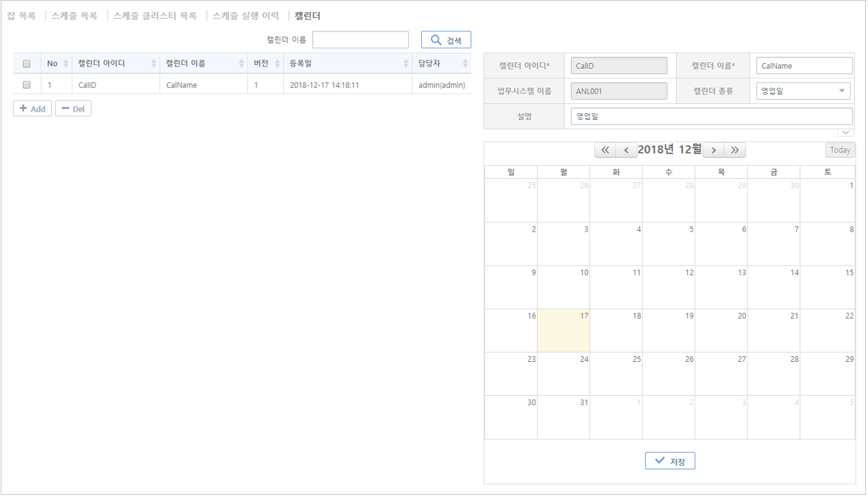Select December 5 in the calendar
Image resolution: width=868 pixels, height=497 pixels.
(x=669, y=244)
